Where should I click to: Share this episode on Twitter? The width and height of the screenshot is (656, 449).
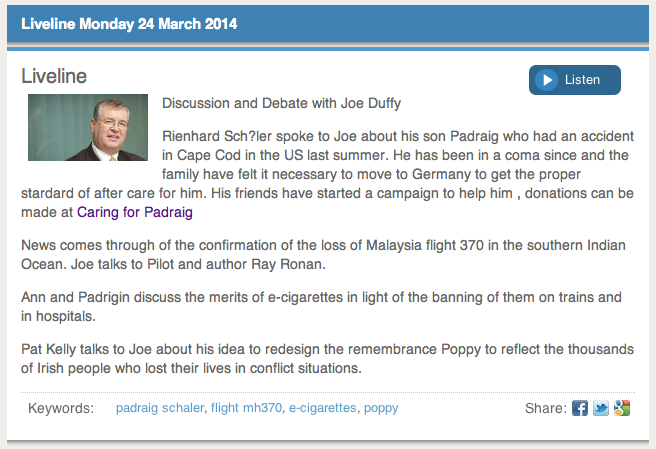[601, 408]
